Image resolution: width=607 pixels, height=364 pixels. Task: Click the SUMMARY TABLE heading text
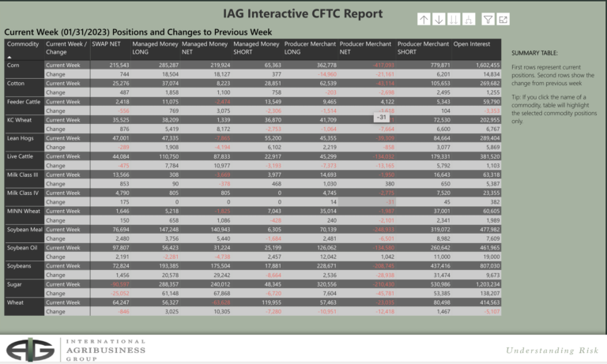534,53
